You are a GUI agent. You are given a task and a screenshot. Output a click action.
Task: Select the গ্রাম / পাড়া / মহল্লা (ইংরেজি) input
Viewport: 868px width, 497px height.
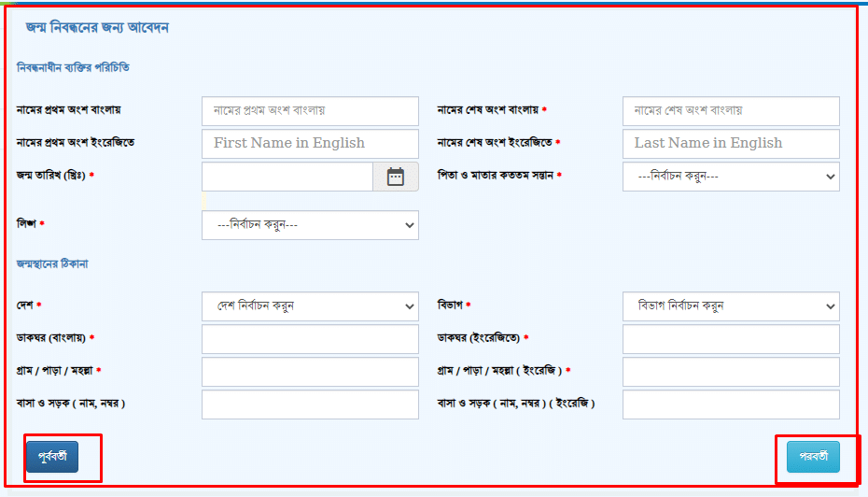click(x=730, y=372)
